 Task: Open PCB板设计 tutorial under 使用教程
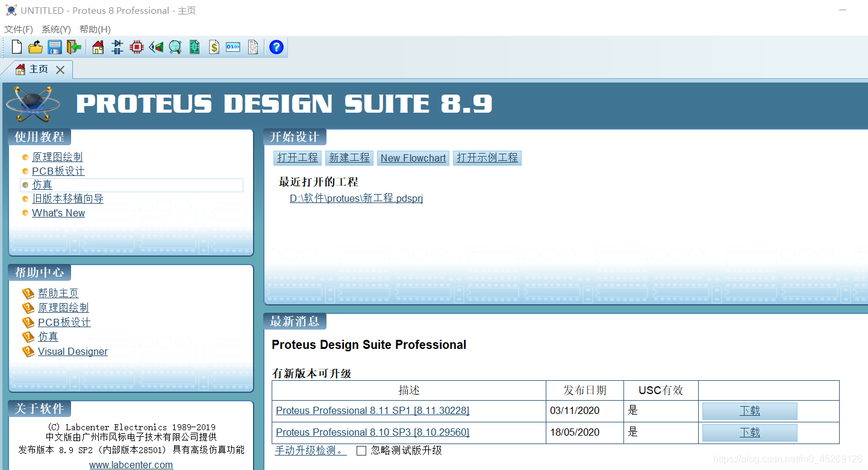tap(58, 171)
